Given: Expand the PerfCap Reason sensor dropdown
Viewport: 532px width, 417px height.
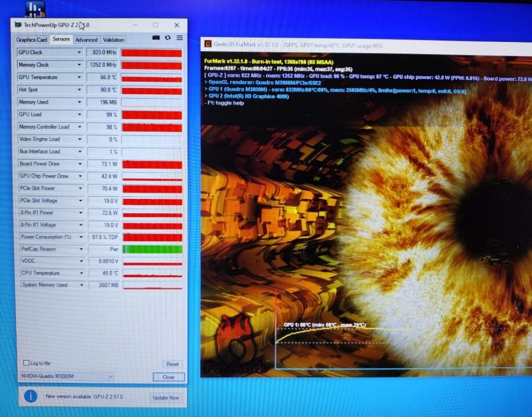Looking at the screenshot, I should point(80,249).
